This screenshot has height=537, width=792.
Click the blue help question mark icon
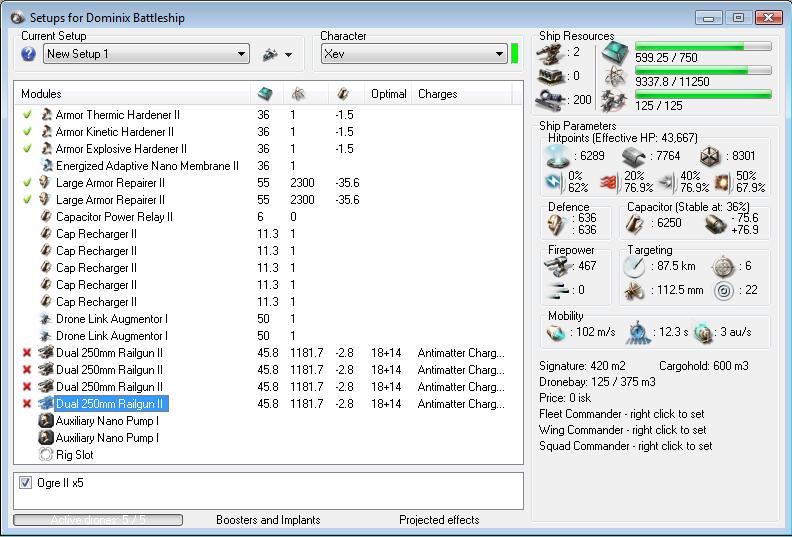coord(29,54)
